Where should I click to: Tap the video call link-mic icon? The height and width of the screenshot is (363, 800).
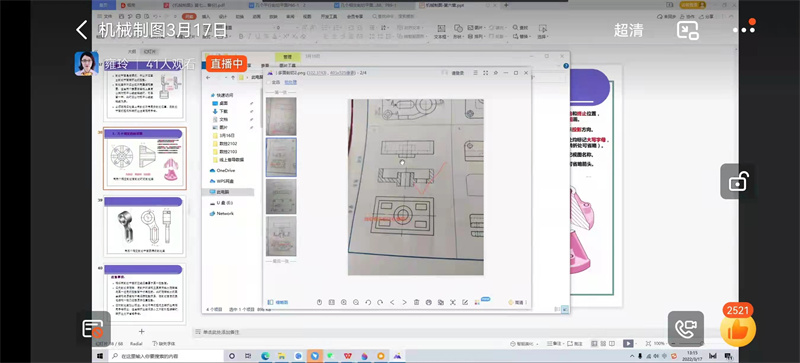(x=686, y=329)
